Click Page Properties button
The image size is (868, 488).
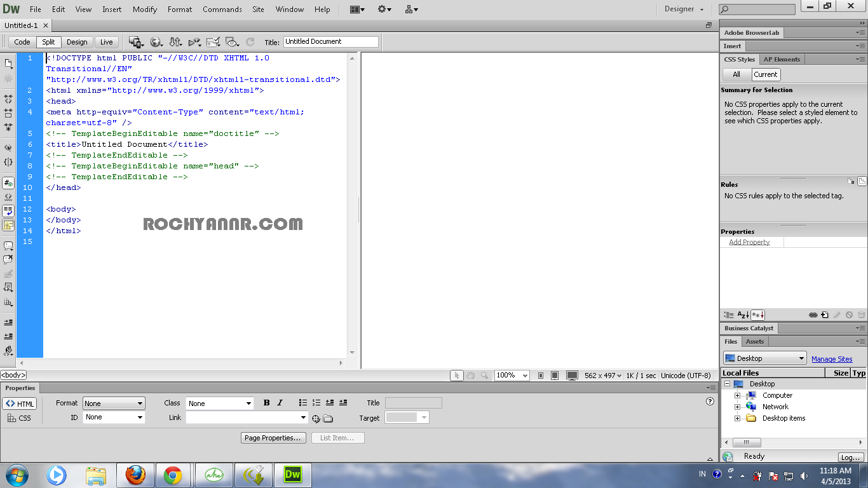tap(273, 438)
